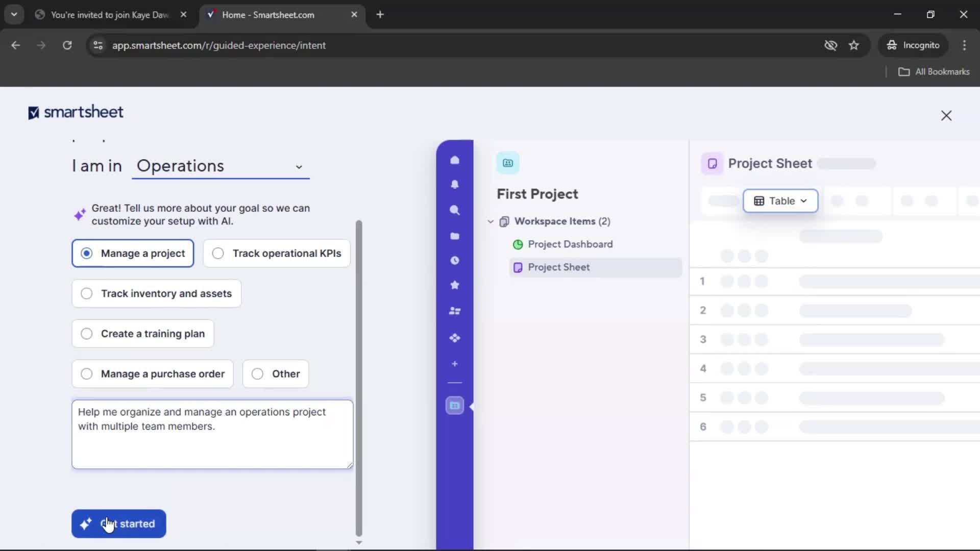The height and width of the screenshot is (551, 980).
Task: Collapse Workspace Items tree chevron
Action: (x=491, y=221)
